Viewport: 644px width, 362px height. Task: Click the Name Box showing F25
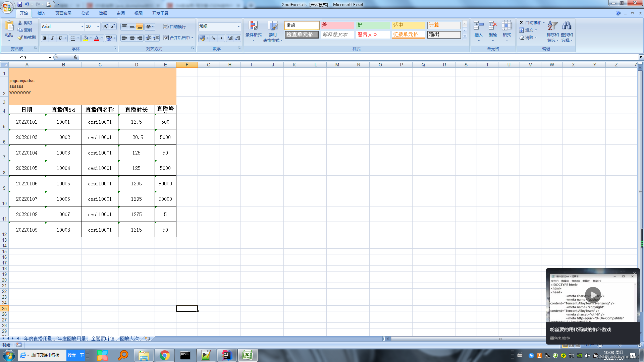coord(23,57)
